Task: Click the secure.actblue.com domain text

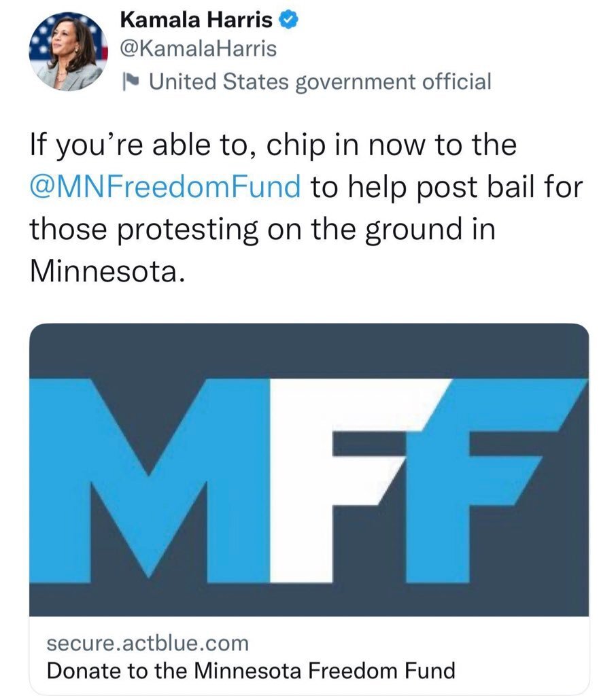Action: [148, 642]
